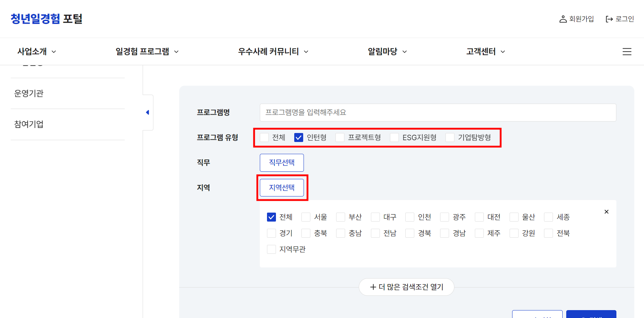Select the 세종 region checkbox
This screenshot has width=644, height=318.
pyautogui.click(x=548, y=217)
